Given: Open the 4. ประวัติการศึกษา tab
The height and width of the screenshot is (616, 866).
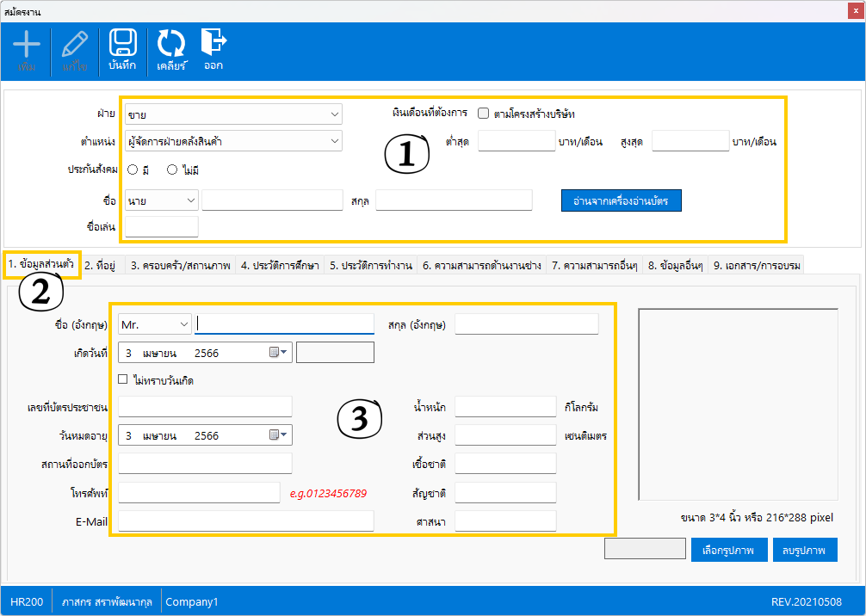Looking at the screenshot, I should 280,266.
